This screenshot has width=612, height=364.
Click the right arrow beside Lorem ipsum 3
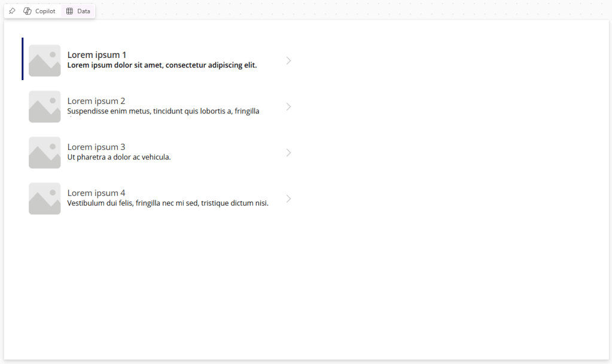289,152
